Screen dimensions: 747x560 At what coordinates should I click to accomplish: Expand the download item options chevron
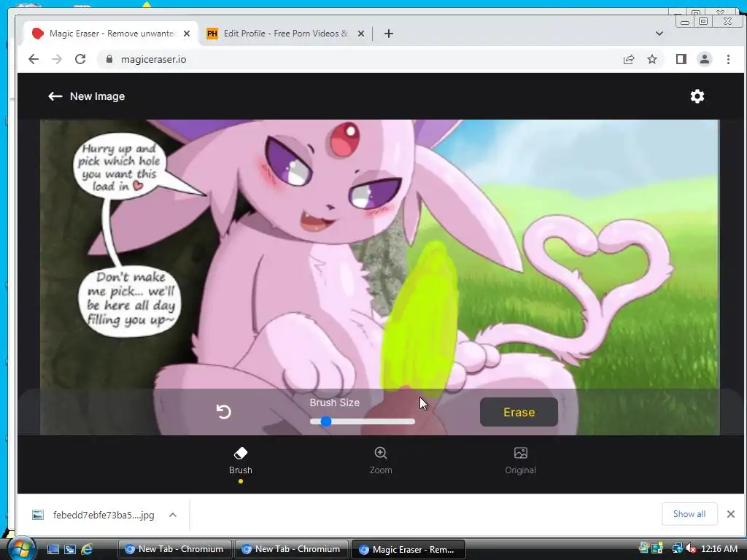[x=173, y=515]
